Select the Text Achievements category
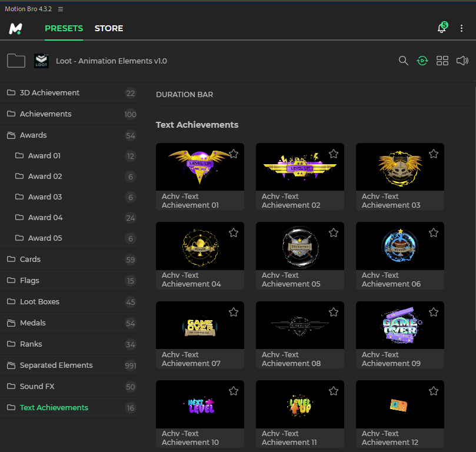Viewport: 476px width, 452px height. 69,408
